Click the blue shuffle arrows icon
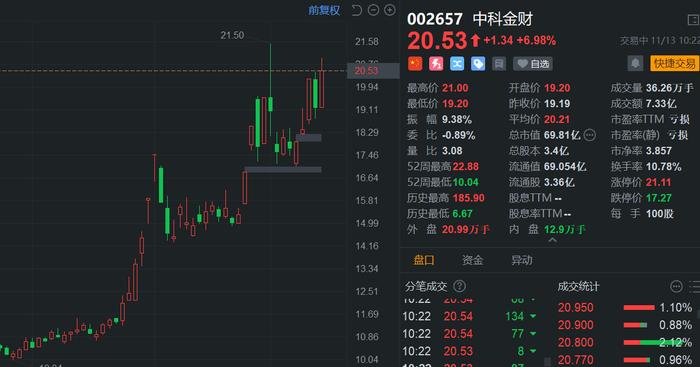This screenshot has width=700, height=367. [457, 64]
